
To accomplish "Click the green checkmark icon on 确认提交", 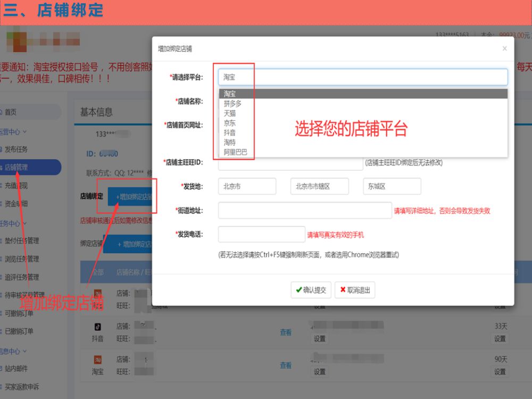I will [x=299, y=290].
